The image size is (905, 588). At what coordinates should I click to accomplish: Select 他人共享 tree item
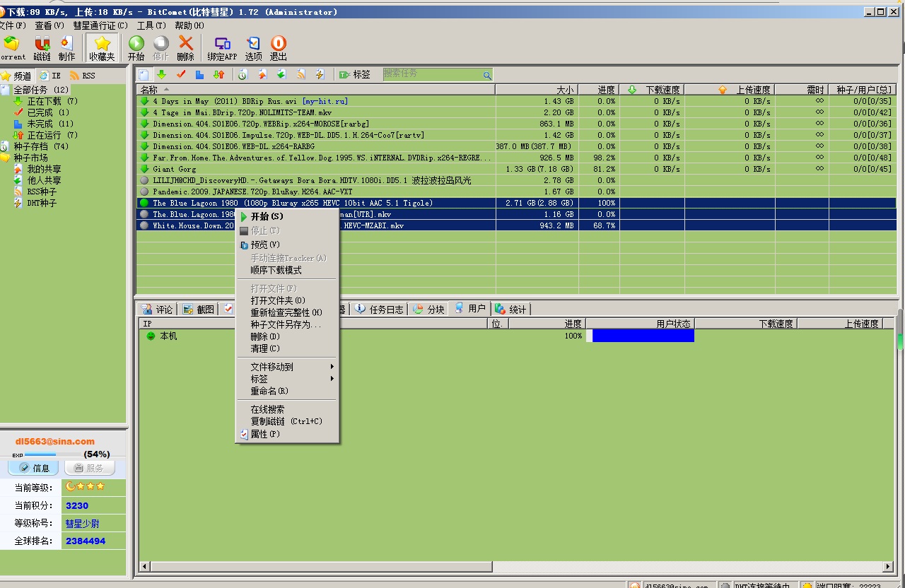[44, 180]
